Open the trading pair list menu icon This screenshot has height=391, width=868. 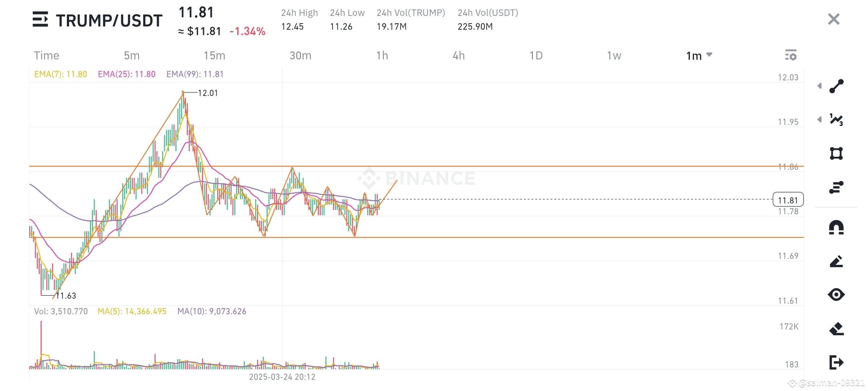tap(40, 19)
